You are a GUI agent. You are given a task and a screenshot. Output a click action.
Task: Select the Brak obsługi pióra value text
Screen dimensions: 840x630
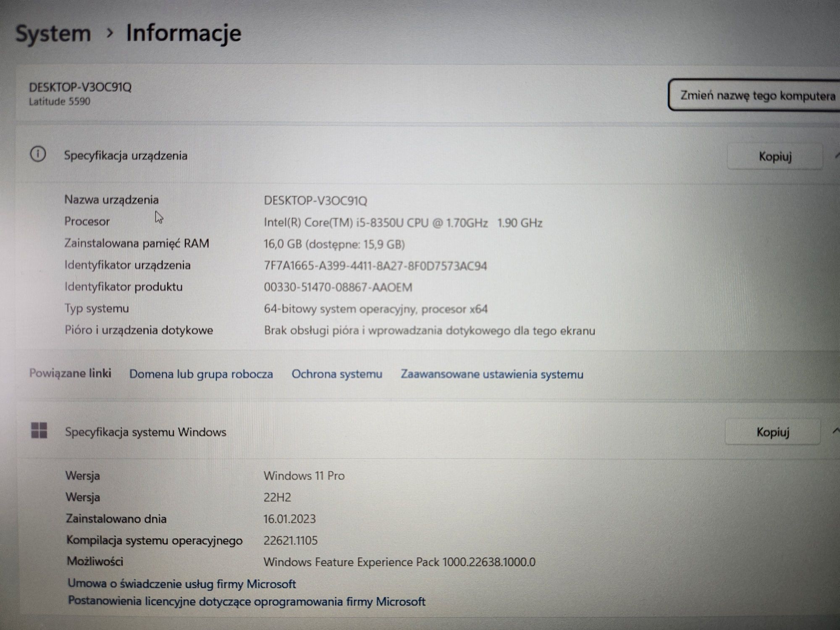(x=429, y=331)
